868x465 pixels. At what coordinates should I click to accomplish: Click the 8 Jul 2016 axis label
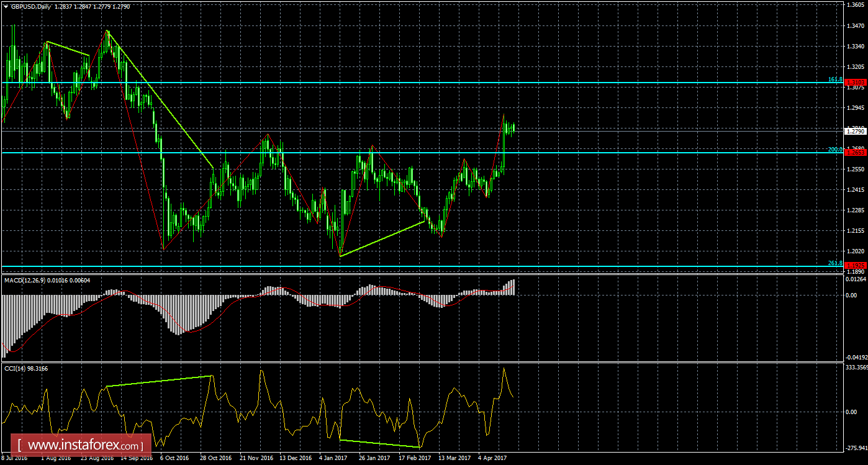pos(14,458)
